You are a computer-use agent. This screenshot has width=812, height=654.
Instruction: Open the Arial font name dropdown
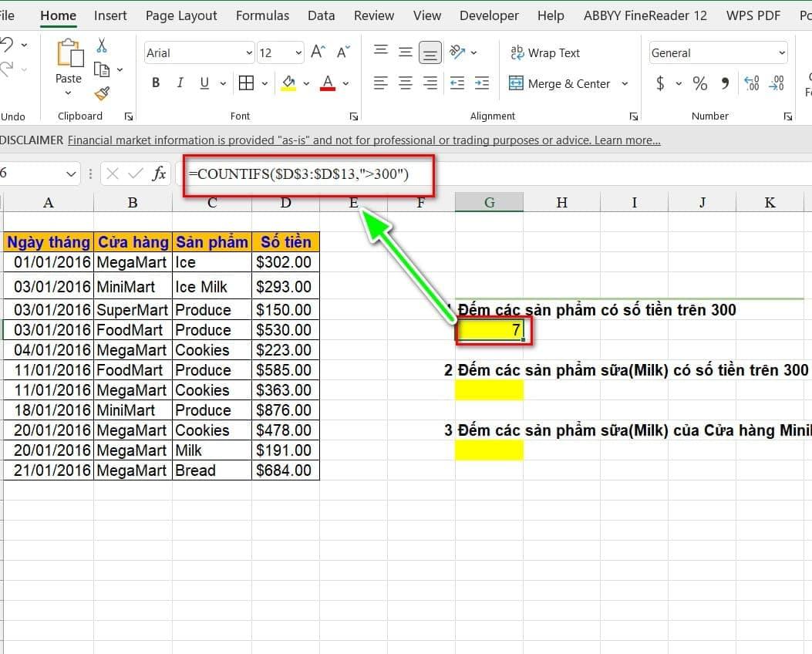pos(248,53)
